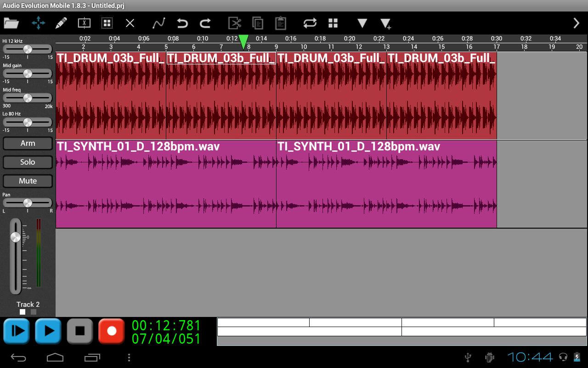Undo the last action
The width and height of the screenshot is (588, 368).
click(182, 23)
